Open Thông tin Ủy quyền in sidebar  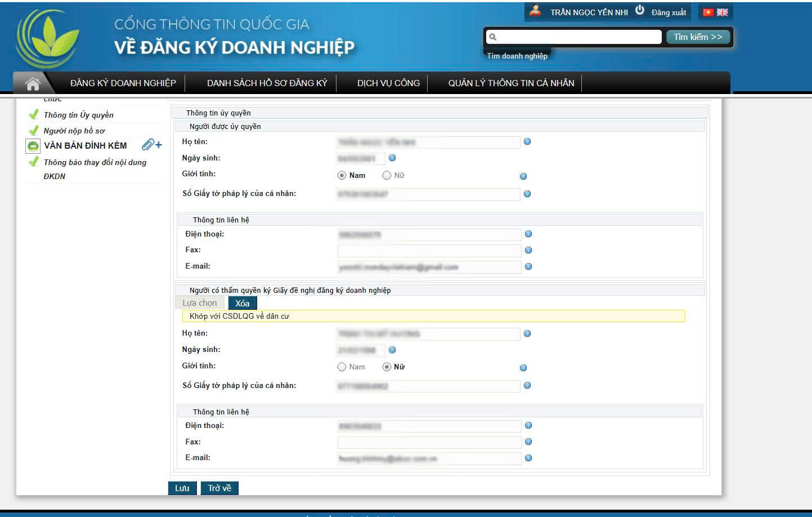pyautogui.click(x=79, y=115)
